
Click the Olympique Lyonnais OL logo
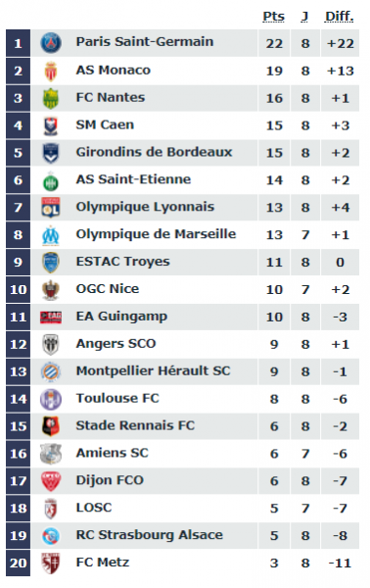click(51, 208)
